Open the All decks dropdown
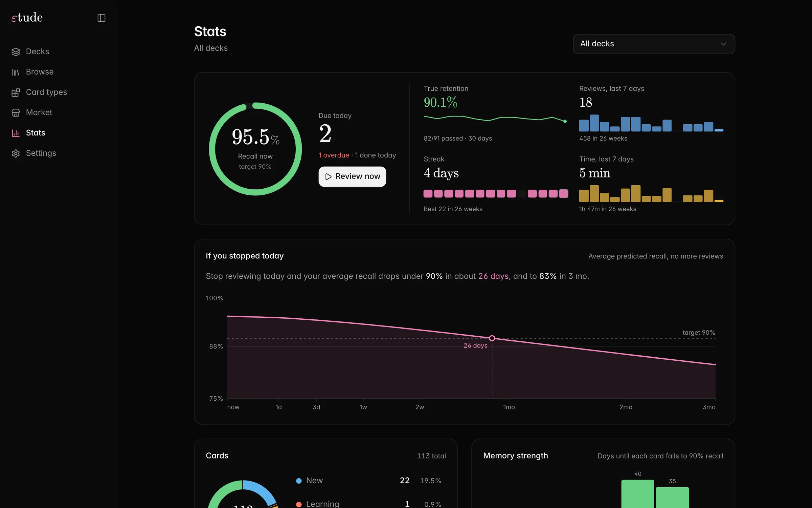Image resolution: width=812 pixels, height=508 pixels. point(654,44)
